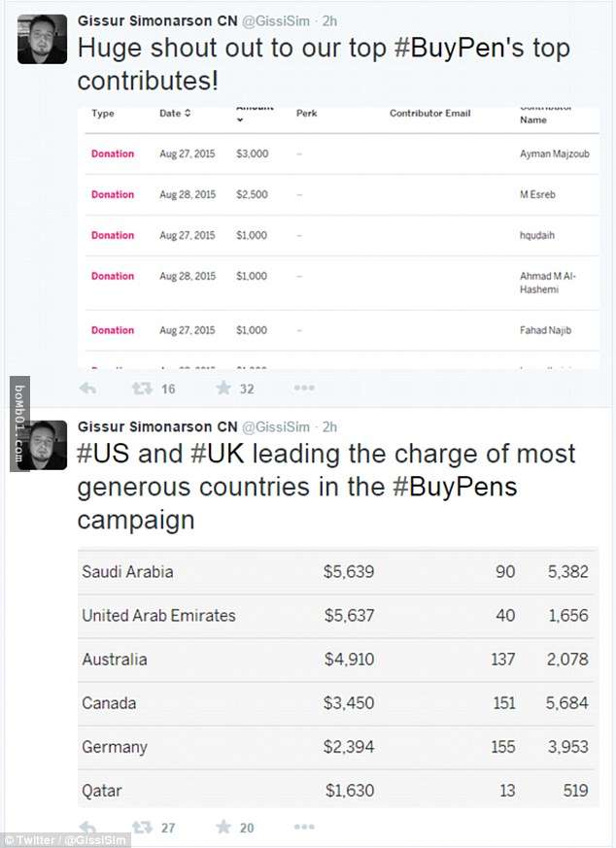This screenshot has height=848, width=616.
Task: Favorite the generous countries tweet star
Action: pyautogui.click(x=223, y=827)
